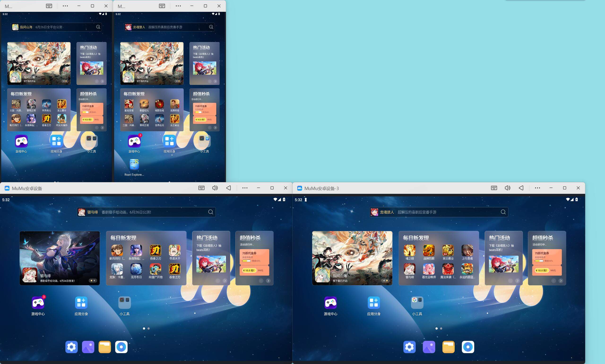
Task: Open 游戏中心 in MuMu安卓设备-3 window
Action: click(331, 303)
